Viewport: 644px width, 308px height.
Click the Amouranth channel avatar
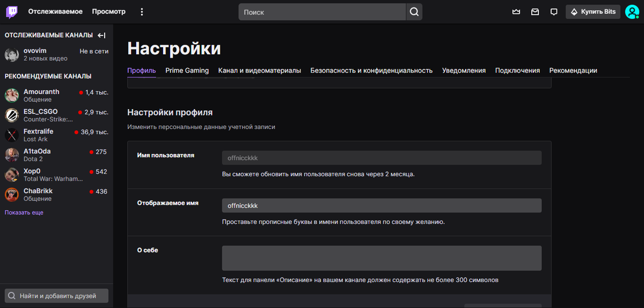point(12,96)
